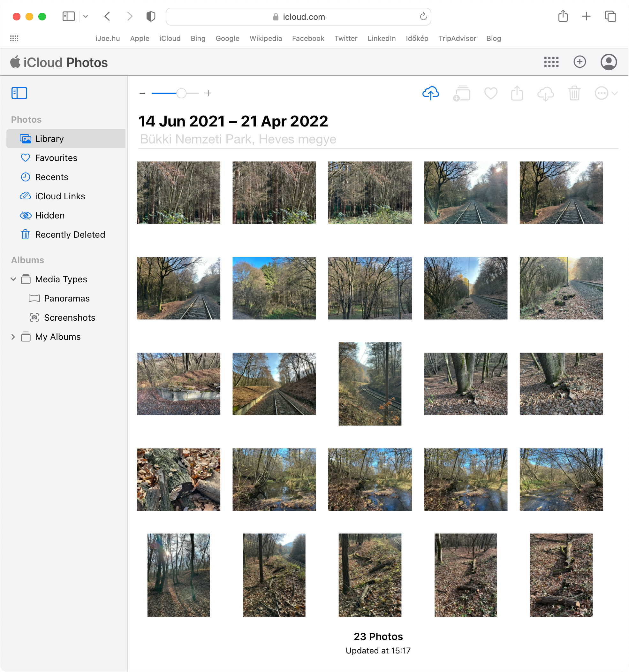Click the circled plus create icon
629x672 pixels.
click(x=580, y=62)
